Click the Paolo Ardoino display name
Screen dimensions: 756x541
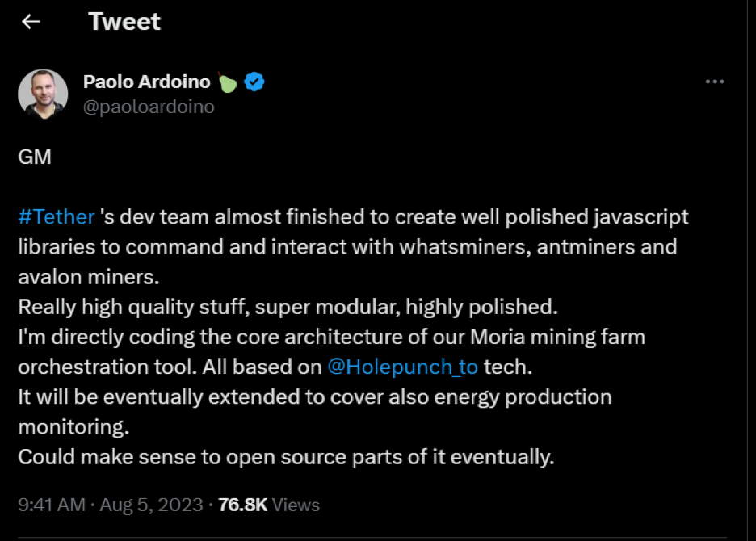pos(146,82)
